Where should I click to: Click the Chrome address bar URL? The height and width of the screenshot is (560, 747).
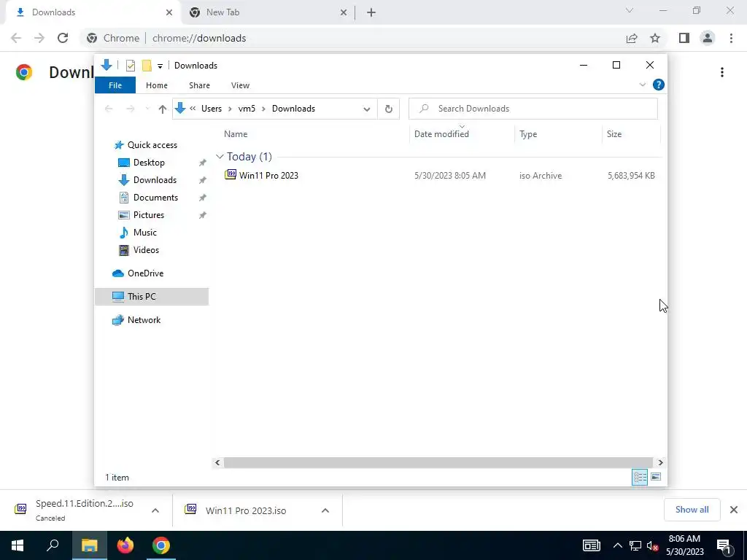pyautogui.click(x=199, y=38)
